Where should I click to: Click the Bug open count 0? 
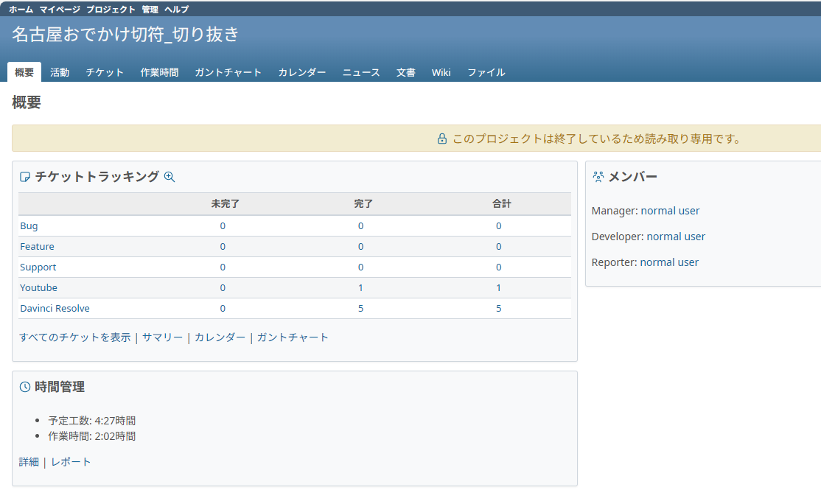pyautogui.click(x=223, y=226)
